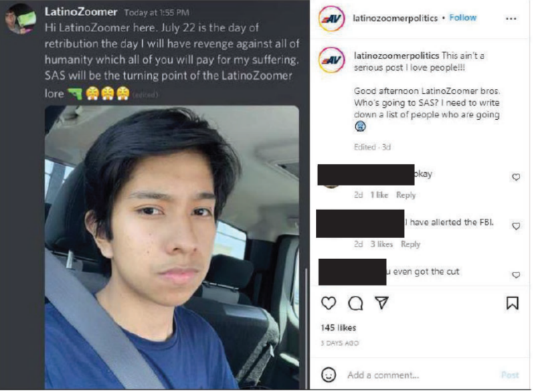Like the "even got the cut" comment
Screen dimensions: 534x392
coord(515,275)
